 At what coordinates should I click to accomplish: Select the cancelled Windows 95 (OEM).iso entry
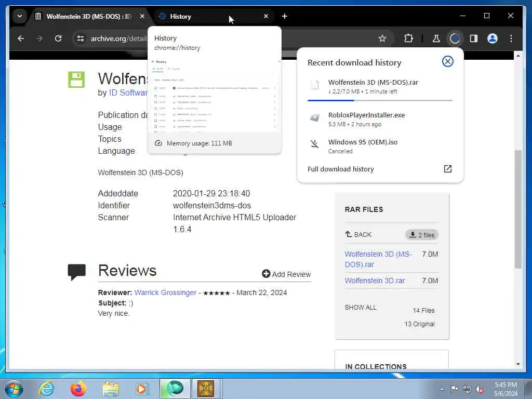click(x=380, y=146)
